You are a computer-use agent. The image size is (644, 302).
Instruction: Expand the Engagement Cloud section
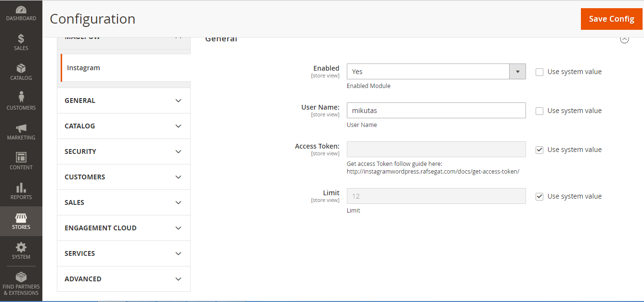coord(124,228)
